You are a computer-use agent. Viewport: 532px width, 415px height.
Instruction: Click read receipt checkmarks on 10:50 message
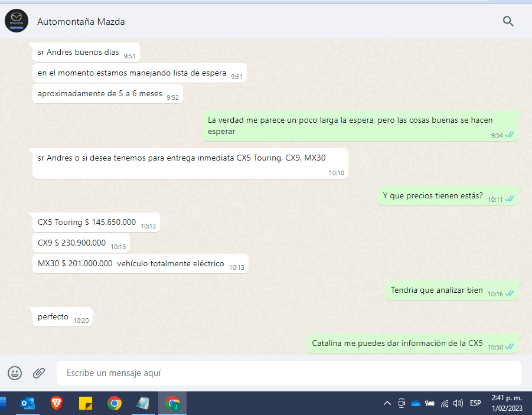point(510,347)
